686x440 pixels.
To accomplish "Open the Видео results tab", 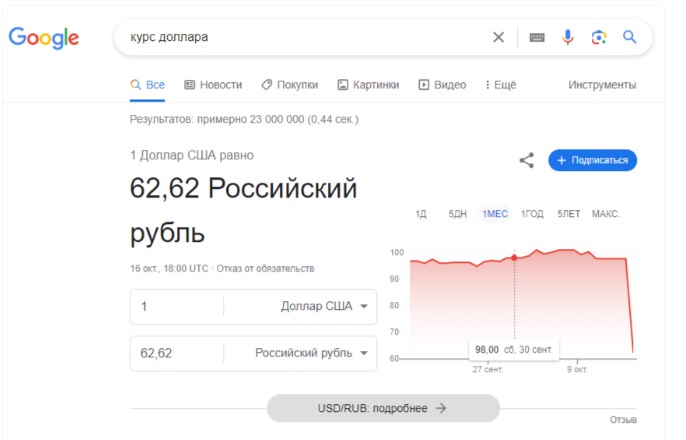I will (x=442, y=85).
